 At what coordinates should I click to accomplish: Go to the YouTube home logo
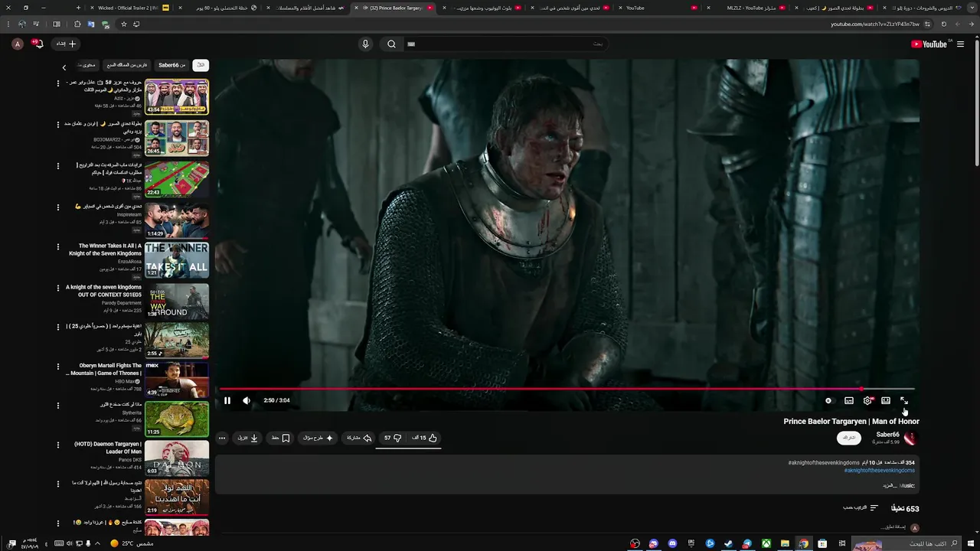click(x=929, y=44)
